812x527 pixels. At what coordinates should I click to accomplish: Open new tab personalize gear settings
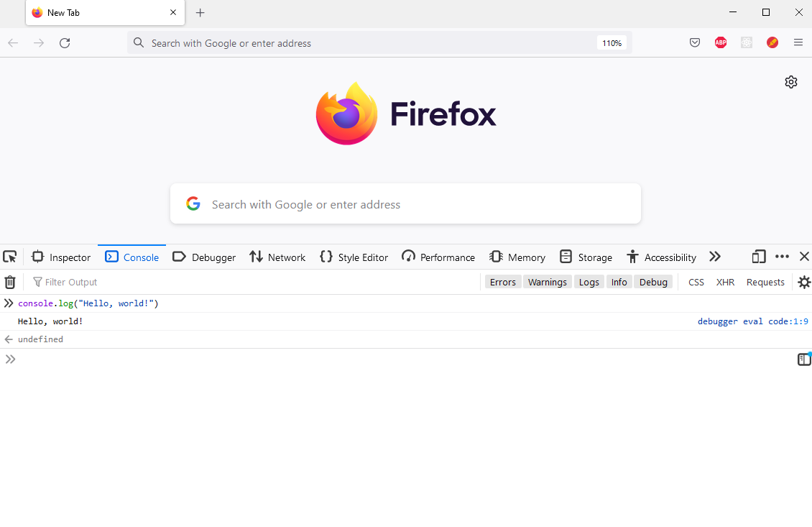790,82
